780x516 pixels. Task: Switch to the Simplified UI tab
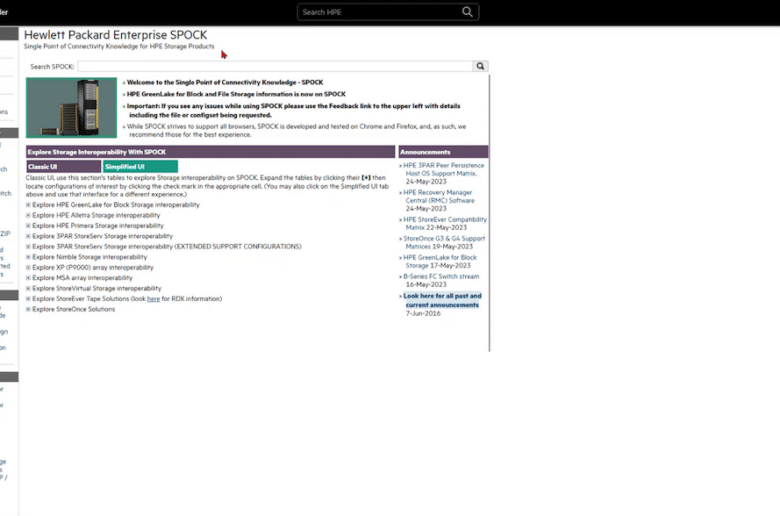[140, 167]
